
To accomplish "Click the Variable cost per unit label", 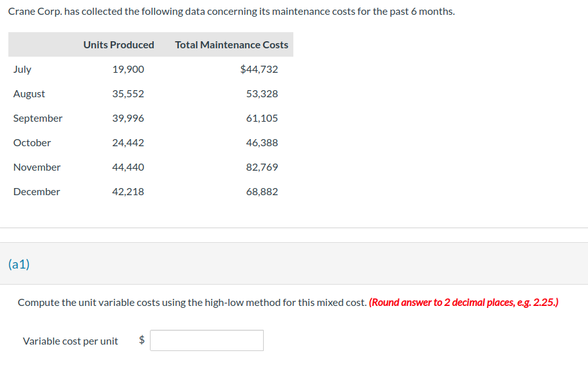I will click(71, 341).
